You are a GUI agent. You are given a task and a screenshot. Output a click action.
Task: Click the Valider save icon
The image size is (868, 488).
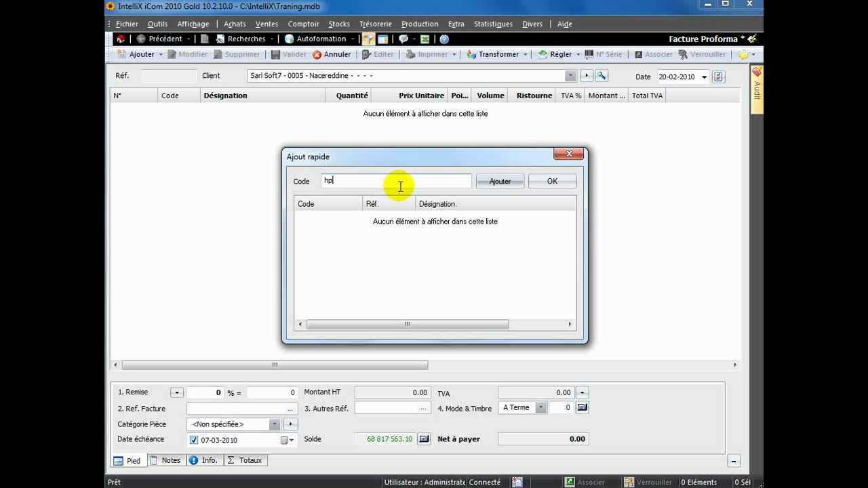[275, 54]
